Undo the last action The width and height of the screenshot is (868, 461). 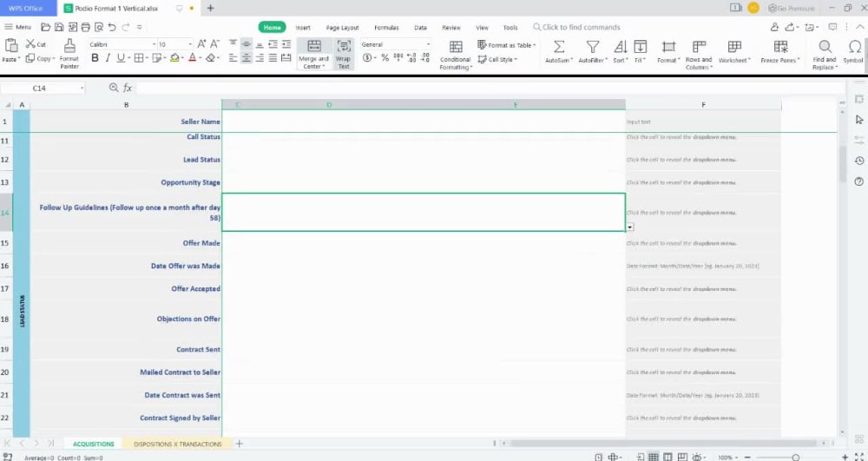click(112, 27)
